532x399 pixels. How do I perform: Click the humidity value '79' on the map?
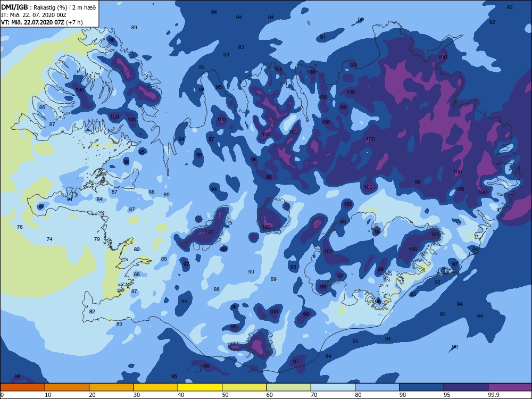click(97, 239)
